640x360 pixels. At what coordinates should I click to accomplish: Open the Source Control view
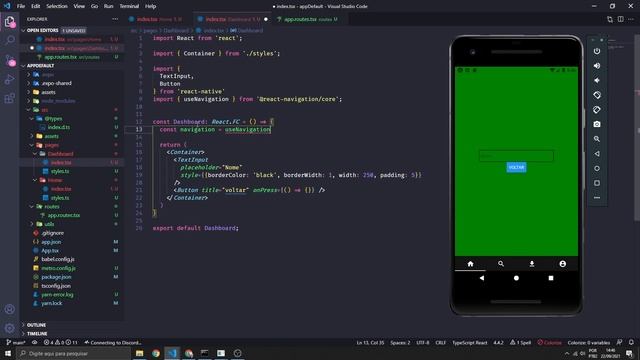click(9, 60)
